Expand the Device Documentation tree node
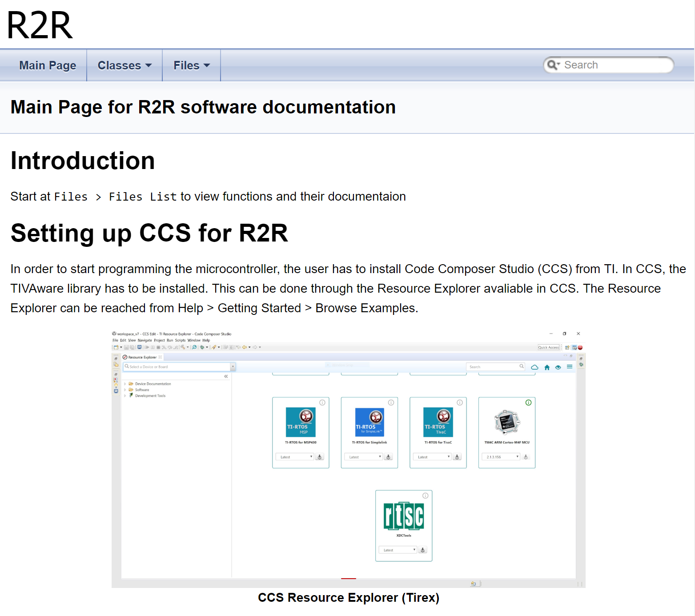The height and width of the screenshot is (616, 695). 125,384
